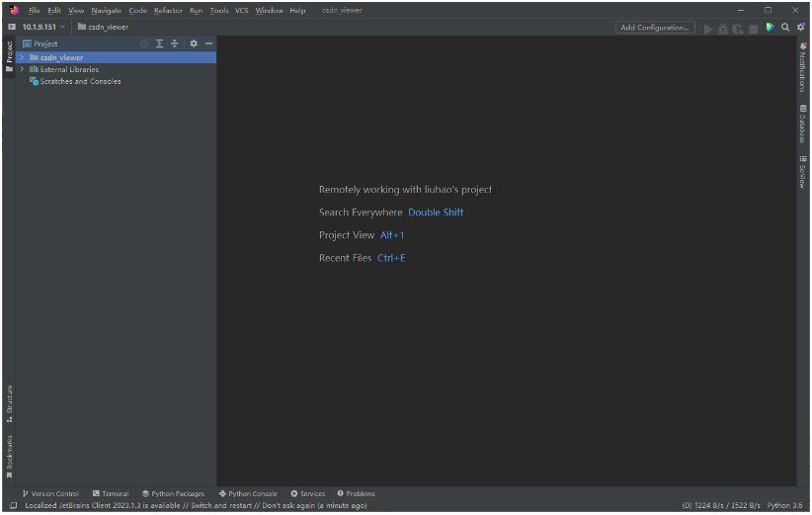Expand the External Libraries tree node
This screenshot has width=812, height=515.
tap(21, 69)
